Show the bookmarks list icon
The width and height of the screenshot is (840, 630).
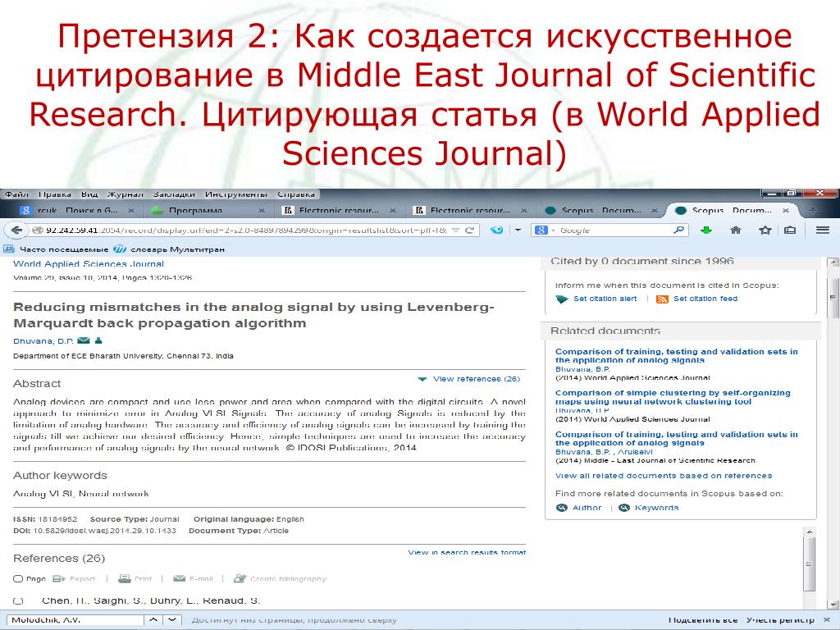[x=790, y=231]
